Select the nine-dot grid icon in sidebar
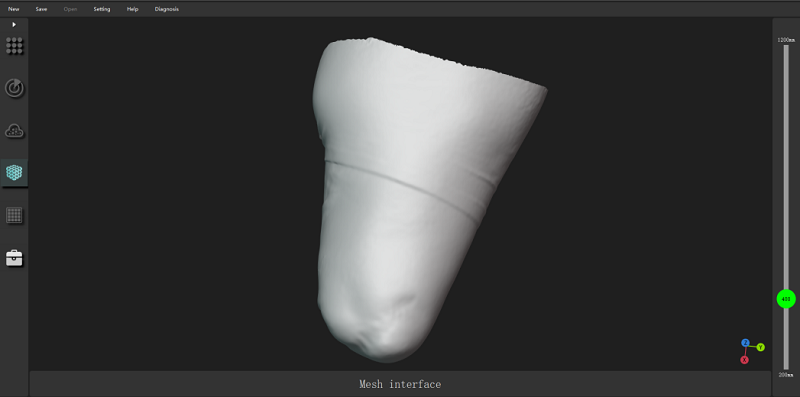Screen dimensions: 800x397 pos(14,46)
